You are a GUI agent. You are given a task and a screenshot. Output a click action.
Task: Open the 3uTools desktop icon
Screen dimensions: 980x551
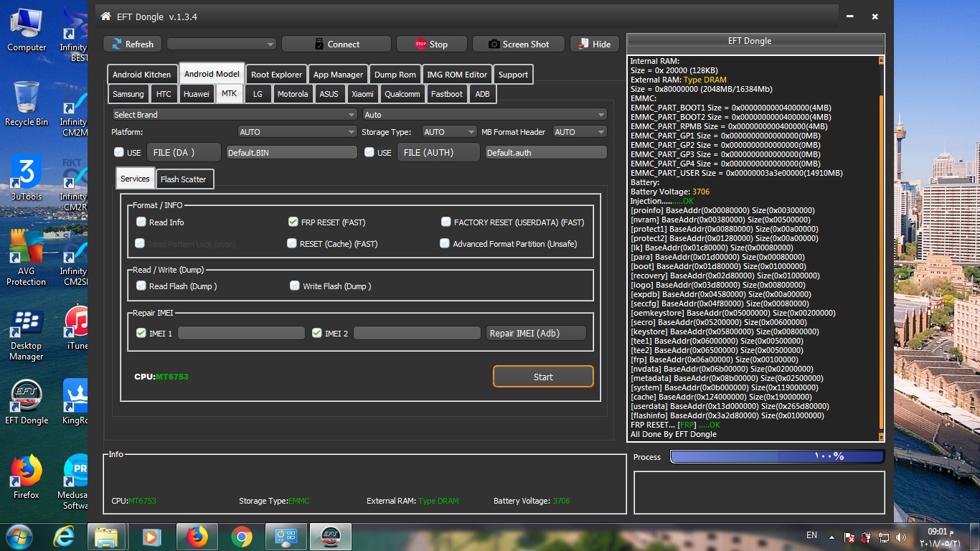coord(27,179)
